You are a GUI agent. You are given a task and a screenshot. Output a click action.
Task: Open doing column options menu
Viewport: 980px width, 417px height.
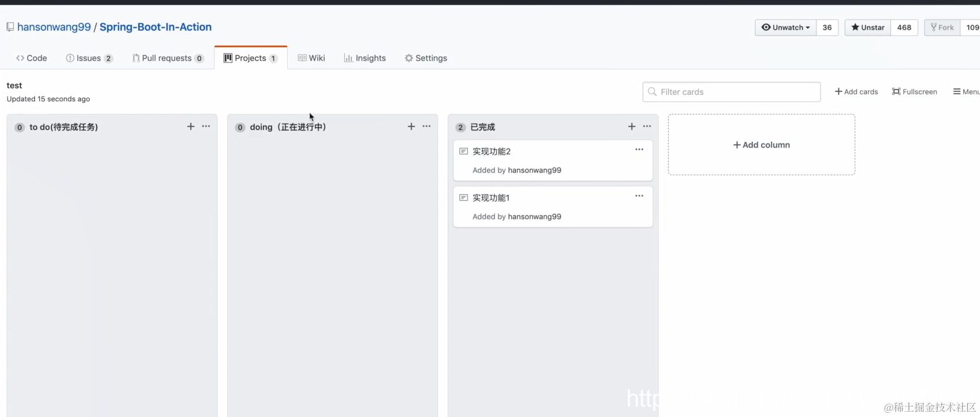(x=426, y=126)
